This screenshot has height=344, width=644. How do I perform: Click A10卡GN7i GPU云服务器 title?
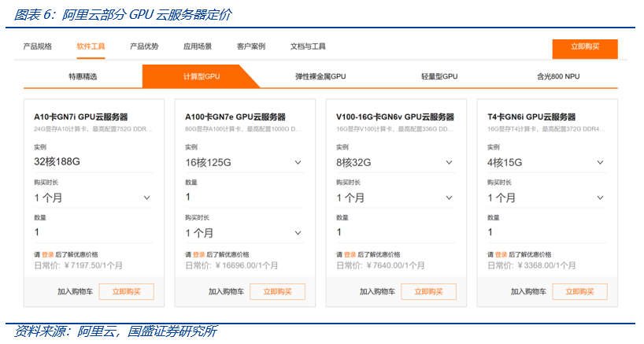coord(81,117)
